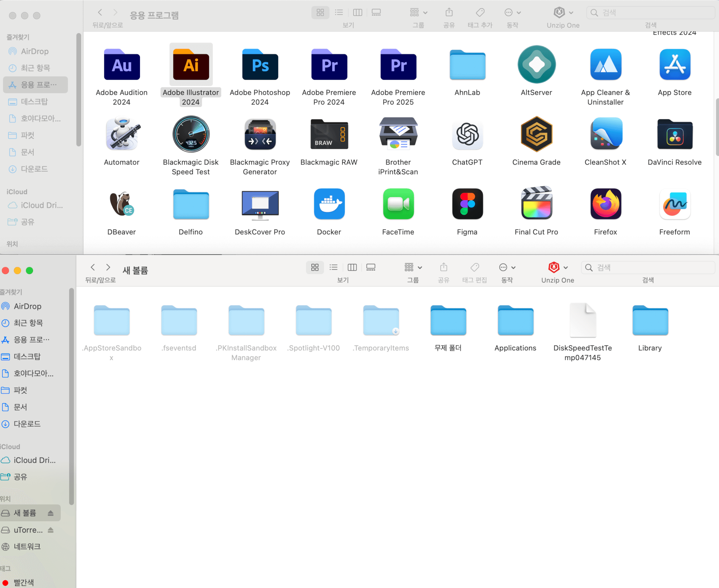Select the AhnLab folder
Image resolution: width=719 pixels, height=588 pixels.
[x=467, y=65]
